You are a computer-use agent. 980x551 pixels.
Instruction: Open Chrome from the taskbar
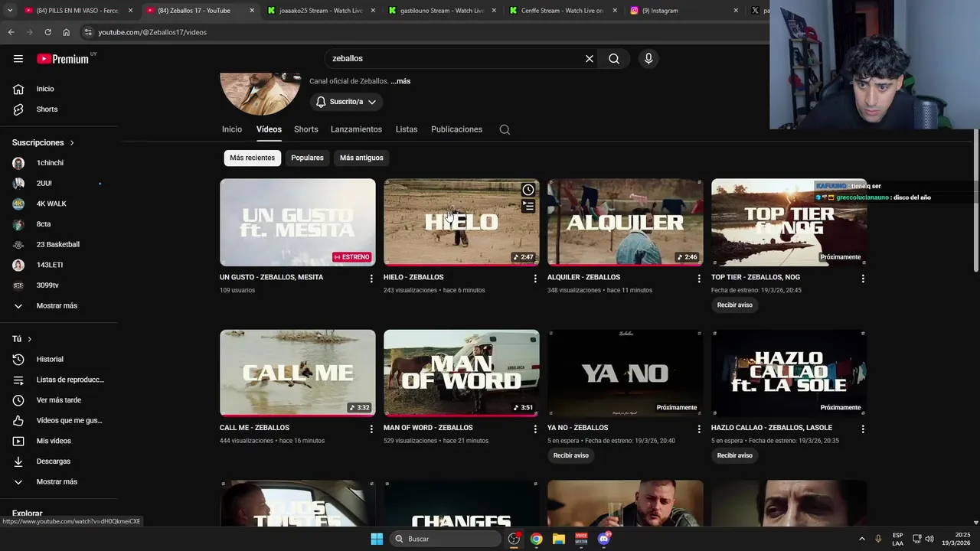537,539
